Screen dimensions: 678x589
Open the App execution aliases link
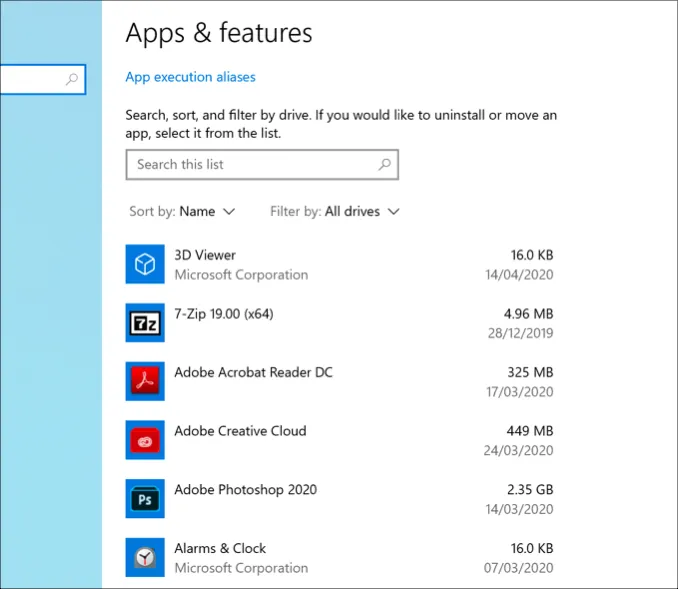click(x=190, y=77)
